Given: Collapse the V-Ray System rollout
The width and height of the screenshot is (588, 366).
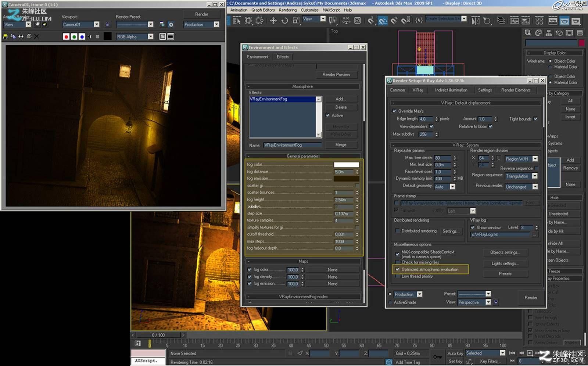Looking at the screenshot, I should pos(466,145).
